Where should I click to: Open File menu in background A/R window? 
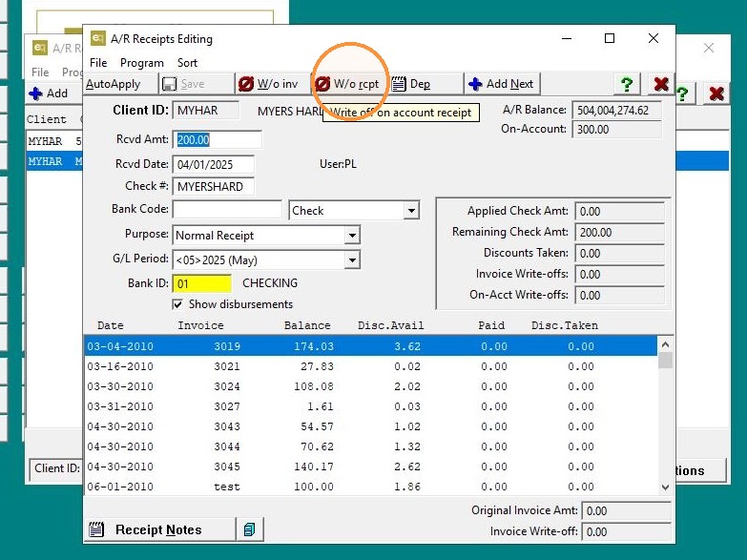(40, 72)
